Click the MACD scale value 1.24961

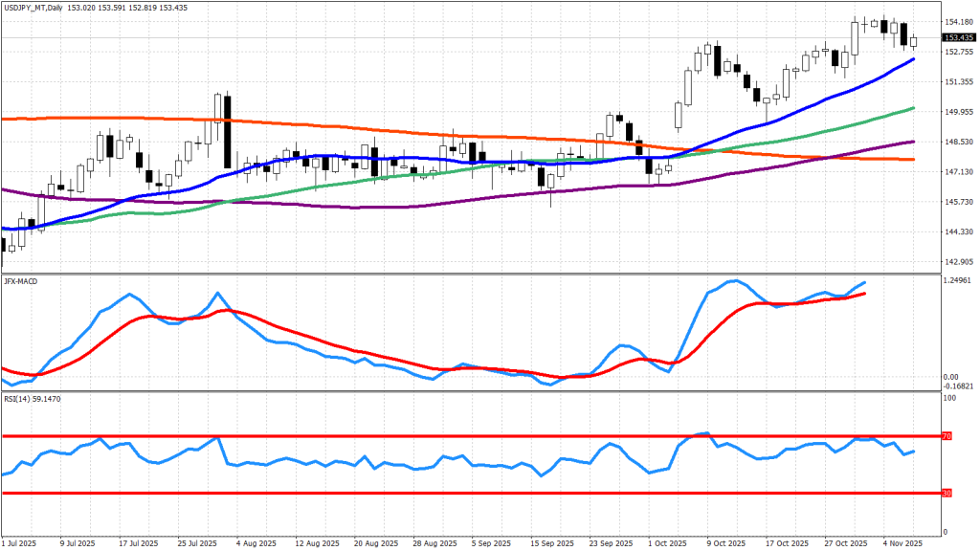pyautogui.click(x=958, y=280)
